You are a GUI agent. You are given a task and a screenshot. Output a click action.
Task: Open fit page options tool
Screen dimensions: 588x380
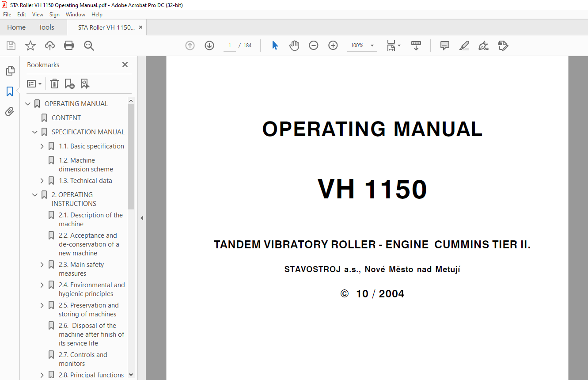(x=394, y=46)
